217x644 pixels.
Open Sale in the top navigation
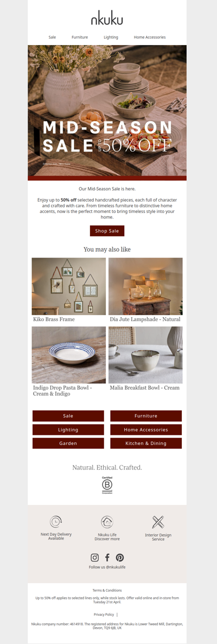52,37
